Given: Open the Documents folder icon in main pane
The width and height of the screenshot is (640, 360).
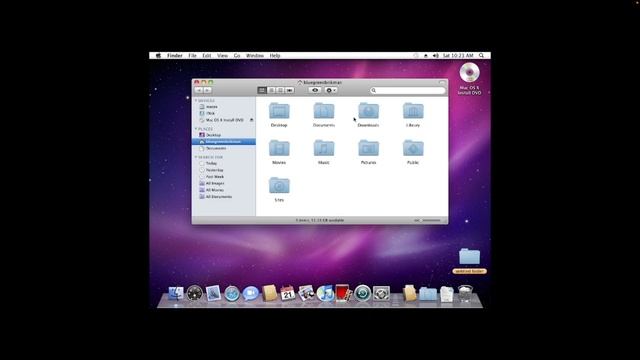Looking at the screenshot, I should [x=324, y=111].
